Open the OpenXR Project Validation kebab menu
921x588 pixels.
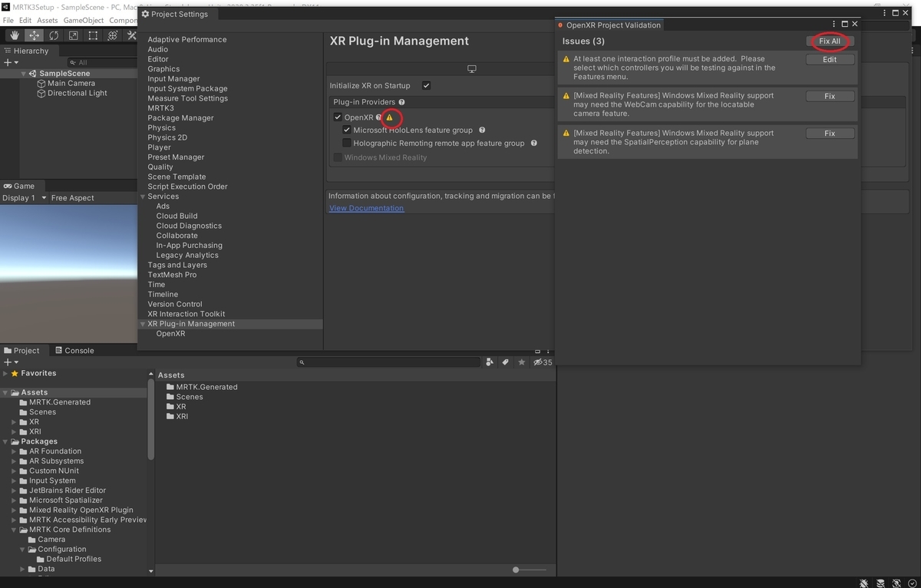tap(834, 25)
